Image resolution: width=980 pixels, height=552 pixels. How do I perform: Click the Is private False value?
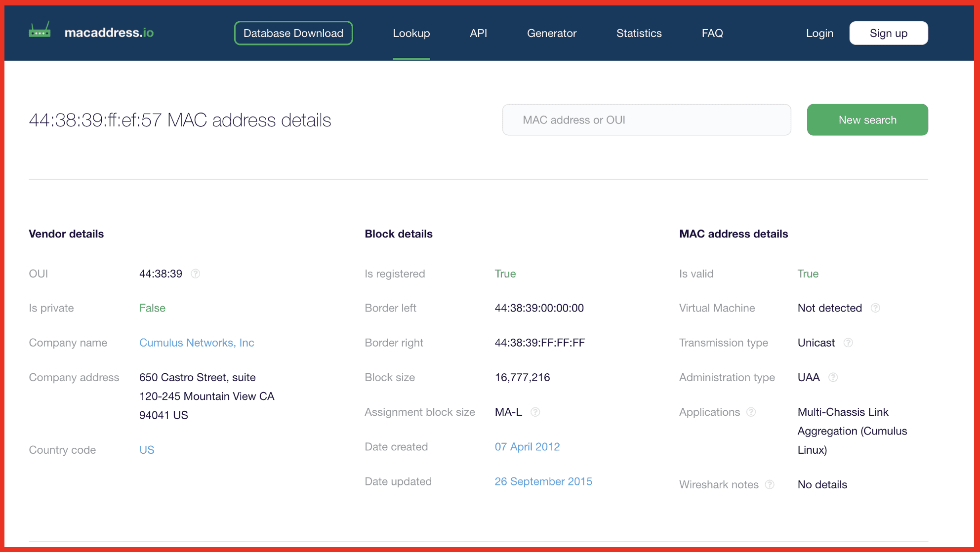152,308
